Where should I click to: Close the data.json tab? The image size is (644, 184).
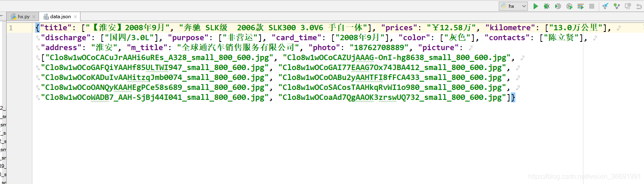pos(76,17)
